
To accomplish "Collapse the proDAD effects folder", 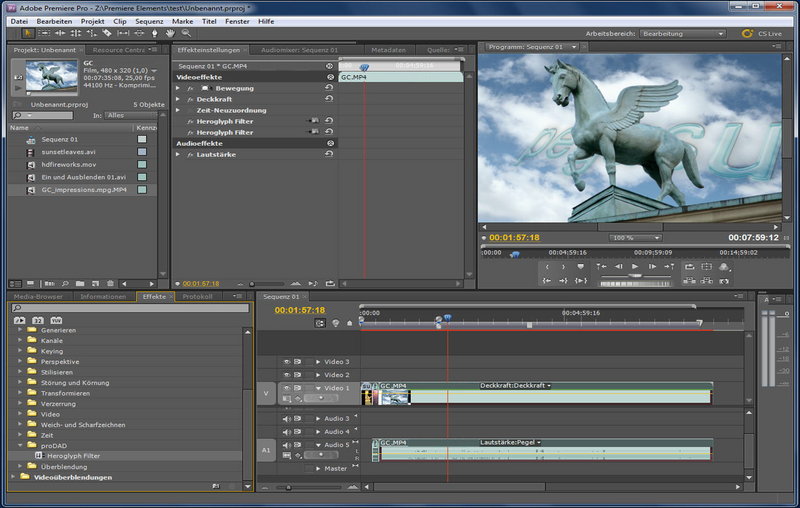I will pyautogui.click(x=20, y=445).
